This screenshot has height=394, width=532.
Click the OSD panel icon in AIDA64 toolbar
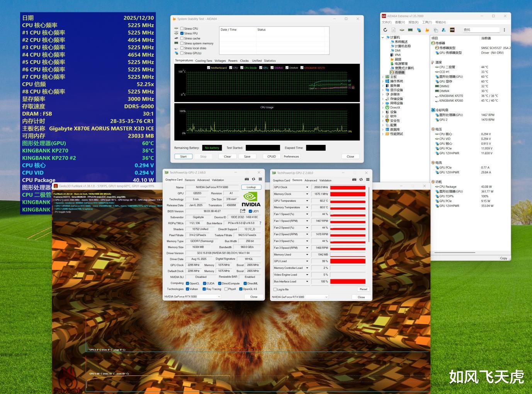[452, 30]
